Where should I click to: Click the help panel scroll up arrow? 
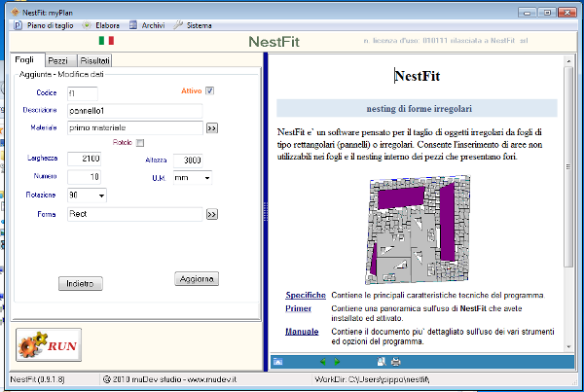point(568,61)
